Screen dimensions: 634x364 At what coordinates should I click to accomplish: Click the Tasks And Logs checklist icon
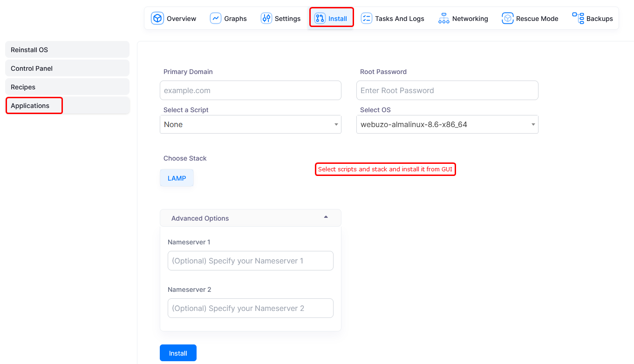367,18
